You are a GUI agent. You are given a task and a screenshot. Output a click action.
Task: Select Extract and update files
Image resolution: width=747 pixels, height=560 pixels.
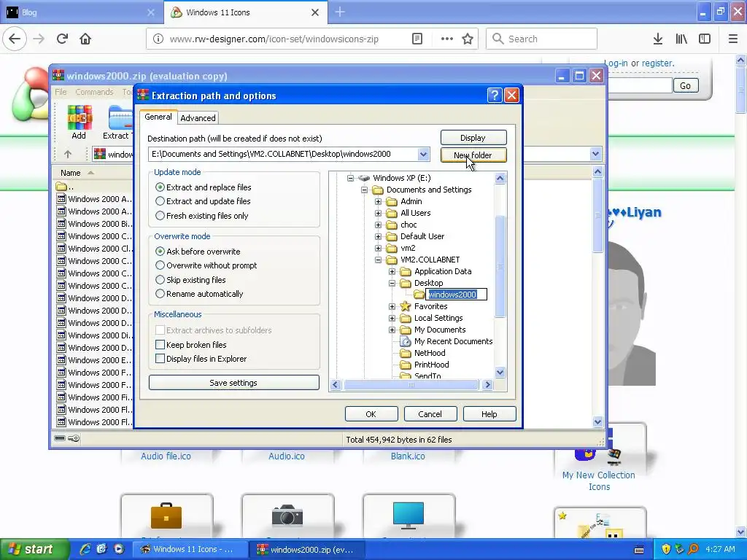point(160,201)
